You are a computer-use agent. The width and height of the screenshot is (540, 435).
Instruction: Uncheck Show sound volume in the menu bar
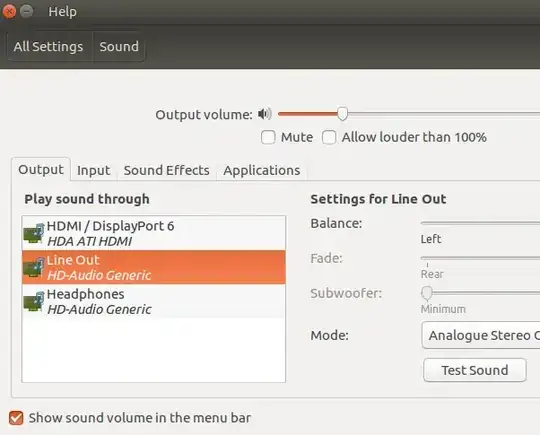(16, 418)
